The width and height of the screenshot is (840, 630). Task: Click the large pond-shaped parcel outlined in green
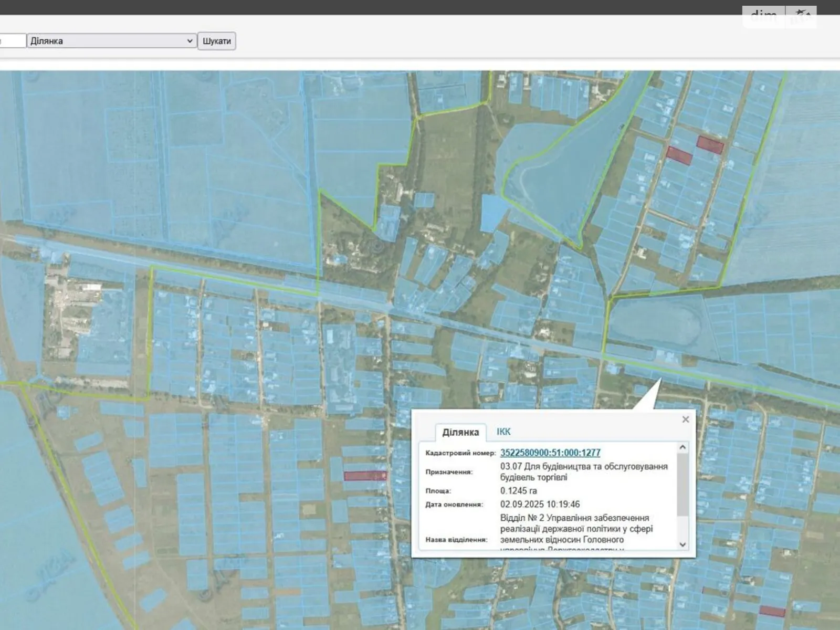click(556, 178)
